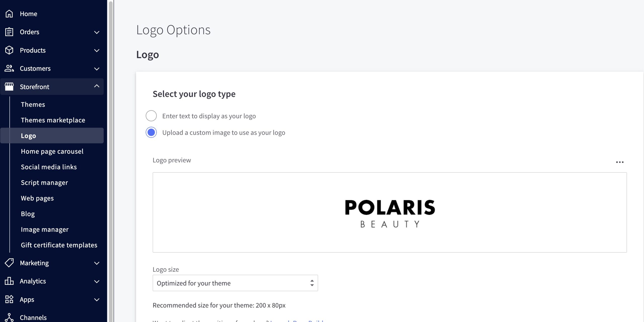
Task: Select the text logo radio option
Action: pos(151,116)
